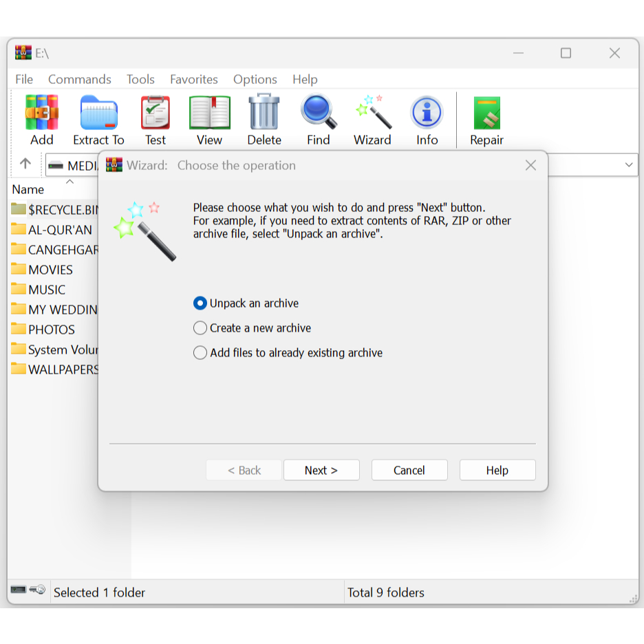This screenshot has height=644, width=644.
Task: Expand the address bar path dropdown
Action: 628,164
